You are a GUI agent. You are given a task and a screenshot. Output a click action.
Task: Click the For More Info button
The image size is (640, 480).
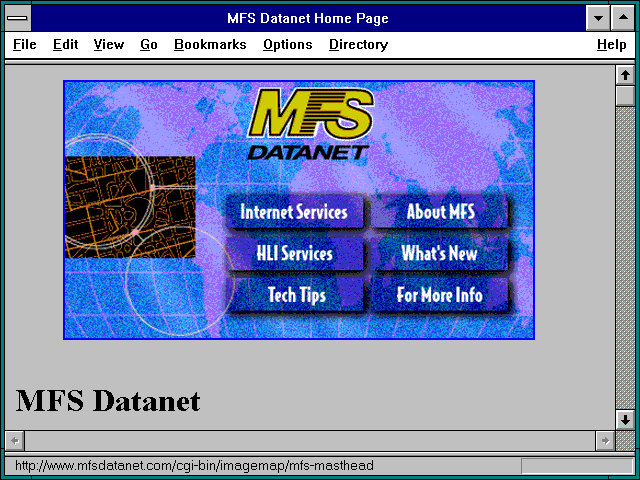pos(440,295)
